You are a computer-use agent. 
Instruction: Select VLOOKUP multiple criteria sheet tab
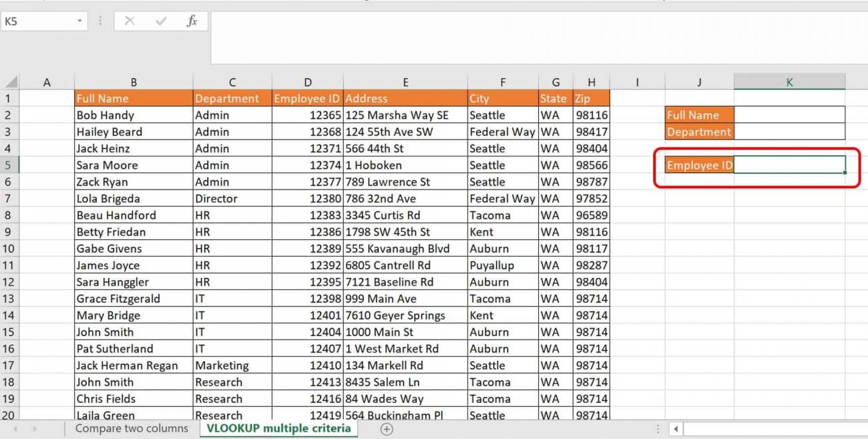[278, 429]
